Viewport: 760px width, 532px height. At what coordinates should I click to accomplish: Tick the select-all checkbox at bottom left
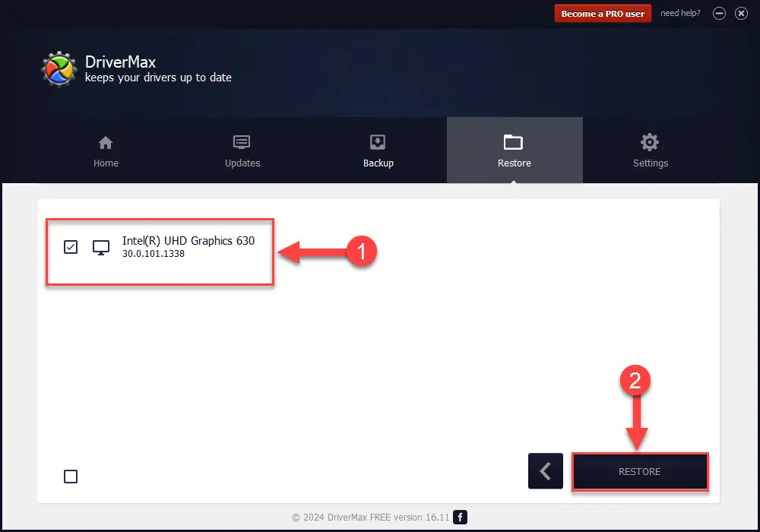[71, 477]
